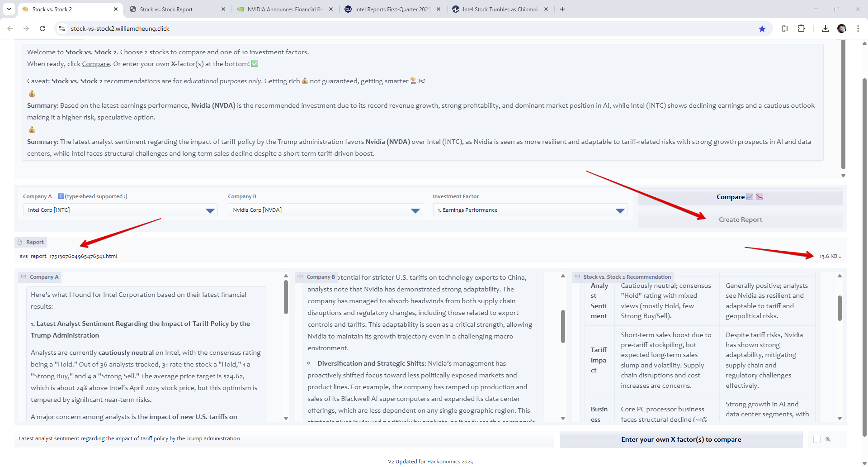
Task: Click the Compare button
Action: coord(741,197)
